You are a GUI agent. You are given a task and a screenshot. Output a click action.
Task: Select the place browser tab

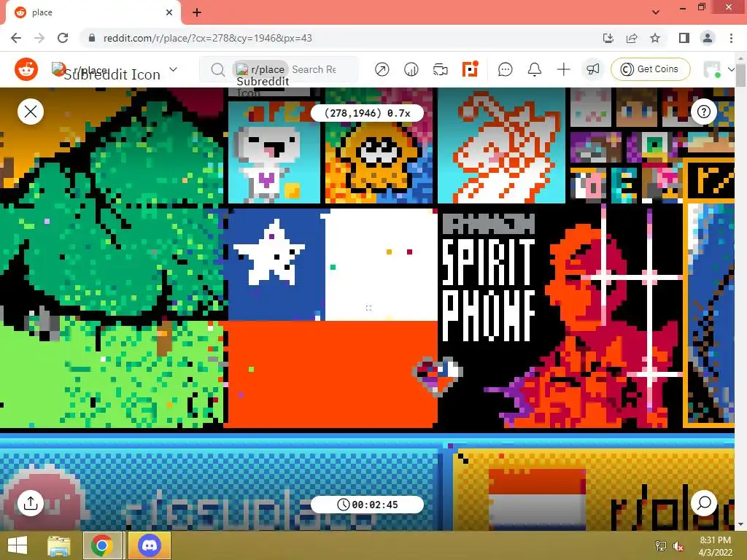[x=93, y=12]
